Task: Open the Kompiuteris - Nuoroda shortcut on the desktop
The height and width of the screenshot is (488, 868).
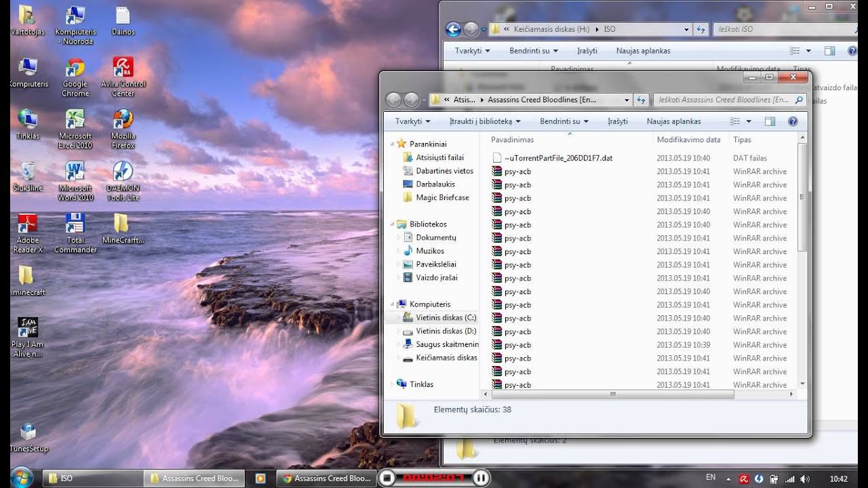Action: click(75, 24)
